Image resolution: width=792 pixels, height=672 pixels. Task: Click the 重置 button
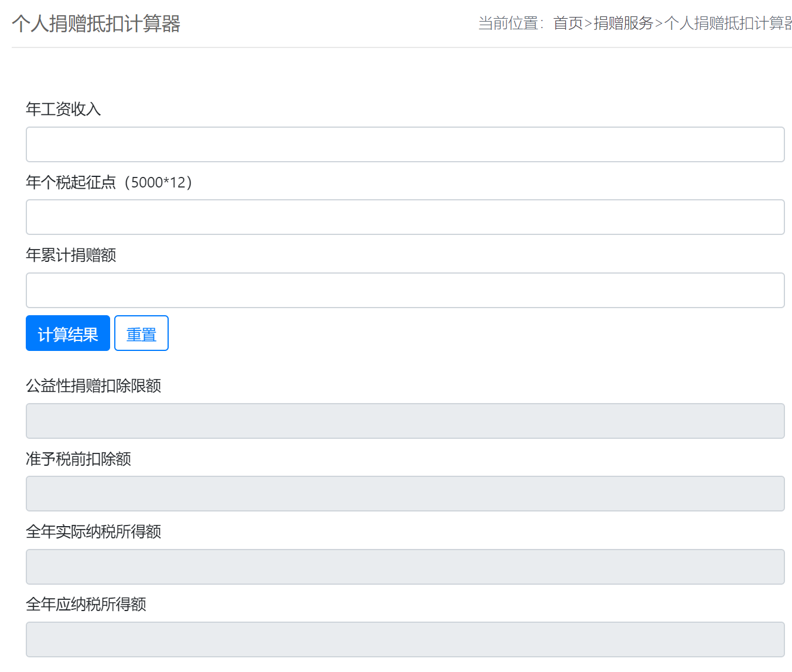pos(141,333)
